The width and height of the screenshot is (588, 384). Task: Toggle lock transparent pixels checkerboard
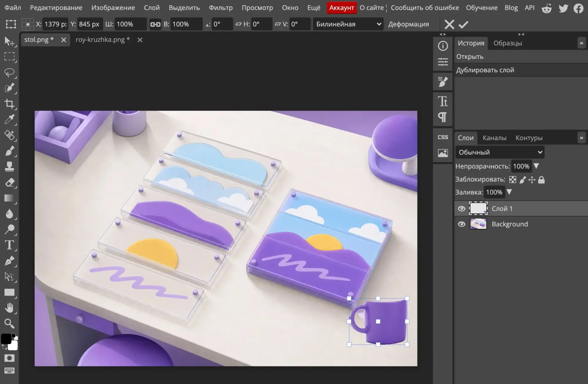(513, 180)
